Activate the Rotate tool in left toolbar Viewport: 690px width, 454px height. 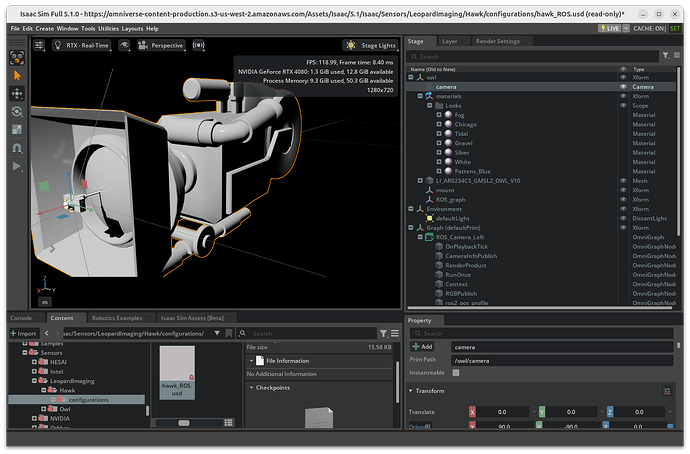pos(17,112)
